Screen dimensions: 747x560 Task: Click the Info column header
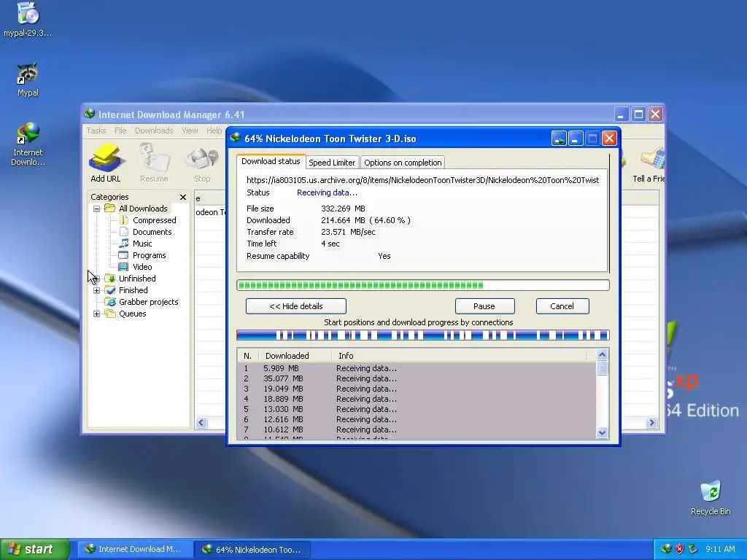pos(460,356)
